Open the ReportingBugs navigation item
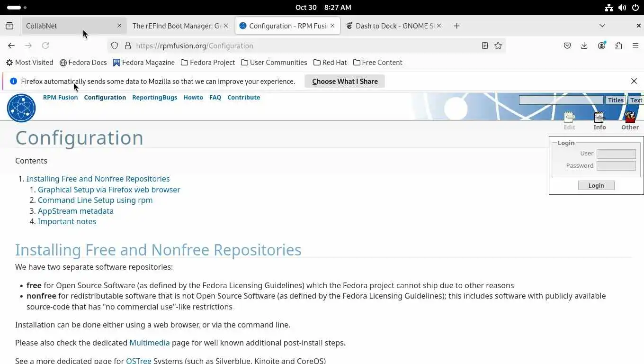 click(x=154, y=97)
